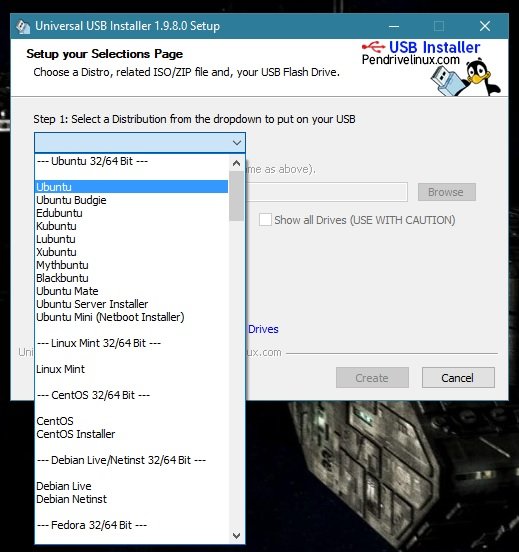This screenshot has height=552, width=519.
Task: Click the Cancel button
Action: point(458,378)
